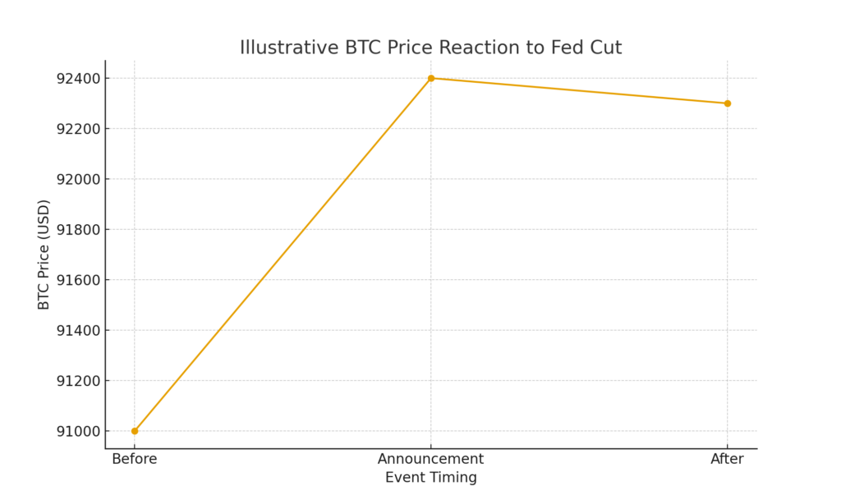Click the 'Event Timing' axis label
This screenshot has width=841, height=504.
(x=431, y=477)
